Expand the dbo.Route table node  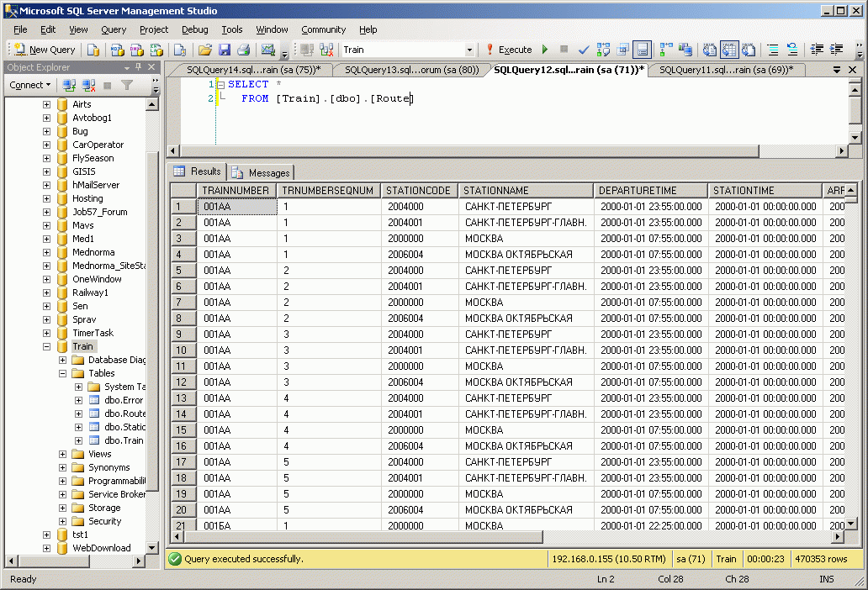click(x=78, y=414)
